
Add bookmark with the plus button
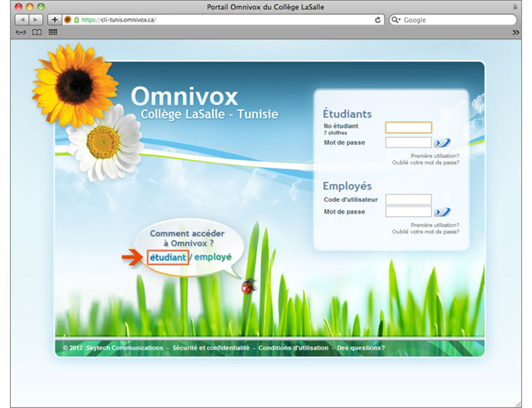point(55,20)
